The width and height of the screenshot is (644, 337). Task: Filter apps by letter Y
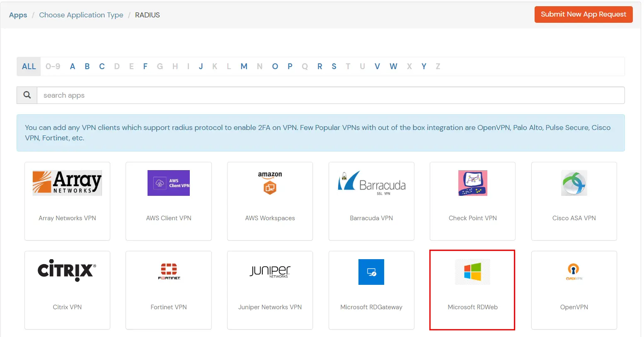(x=424, y=66)
